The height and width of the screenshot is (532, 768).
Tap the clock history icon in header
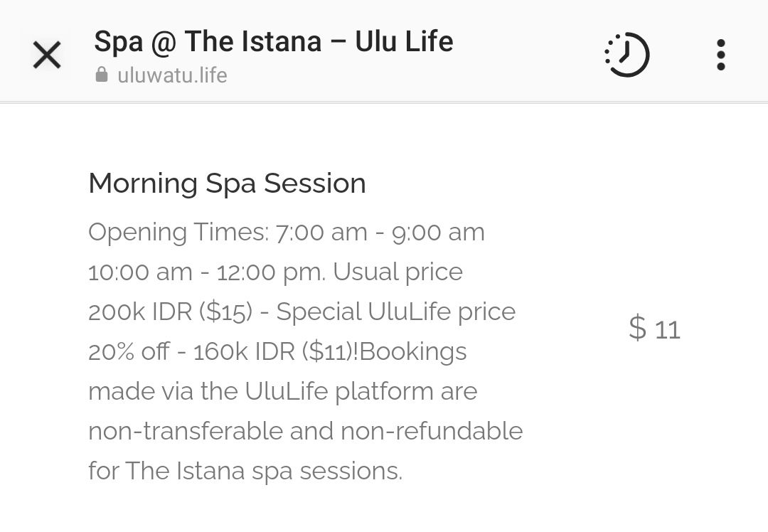627,54
